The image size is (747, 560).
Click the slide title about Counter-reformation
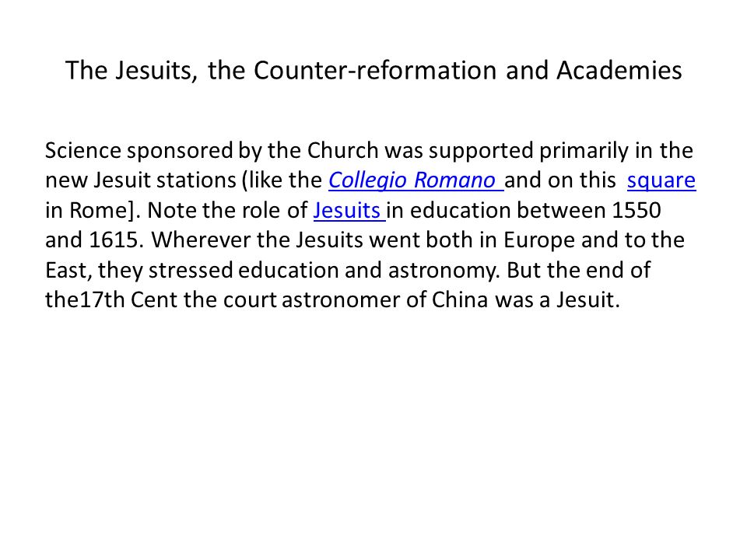tap(373, 71)
